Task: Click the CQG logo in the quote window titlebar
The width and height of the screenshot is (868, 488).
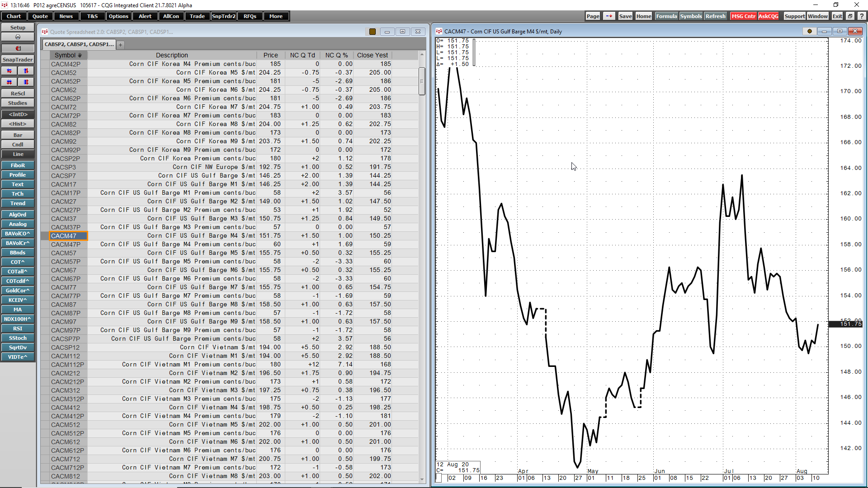Action: point(45,32)
